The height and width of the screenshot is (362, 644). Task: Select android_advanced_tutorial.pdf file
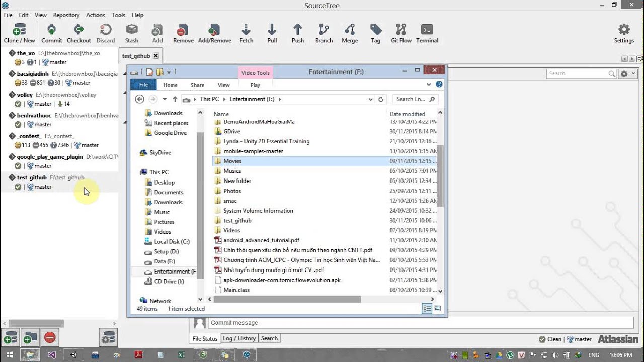261,240
